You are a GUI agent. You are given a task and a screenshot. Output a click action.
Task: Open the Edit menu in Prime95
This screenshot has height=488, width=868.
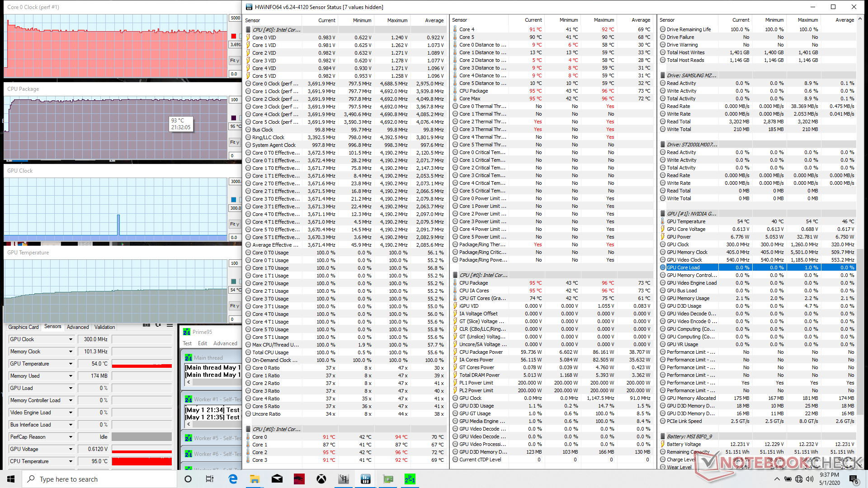(203, 343)
